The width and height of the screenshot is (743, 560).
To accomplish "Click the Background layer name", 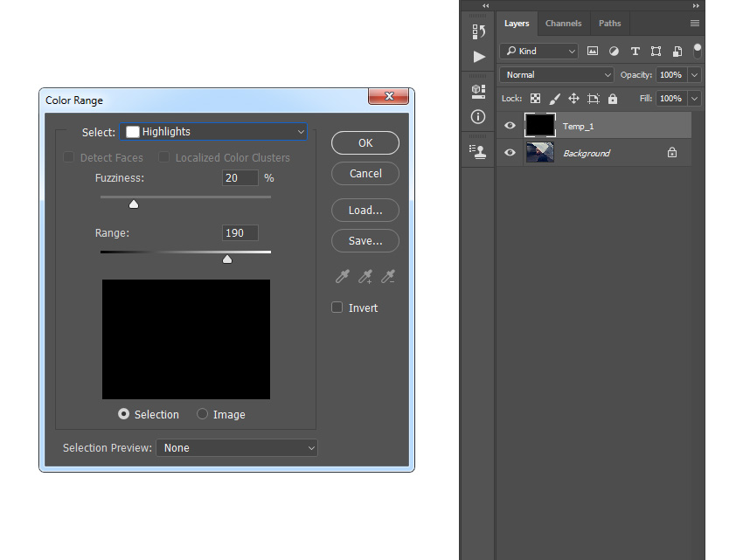I will coord(587,153).
